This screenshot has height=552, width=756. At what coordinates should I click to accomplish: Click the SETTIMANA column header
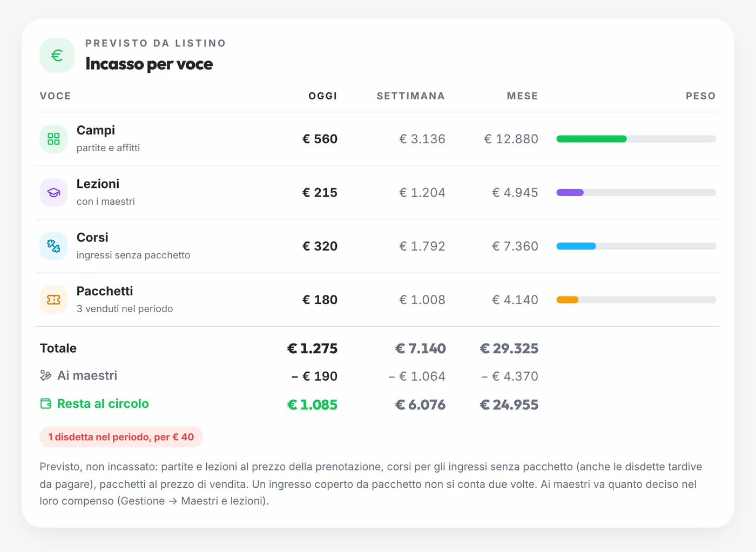(x=411, y=96)
